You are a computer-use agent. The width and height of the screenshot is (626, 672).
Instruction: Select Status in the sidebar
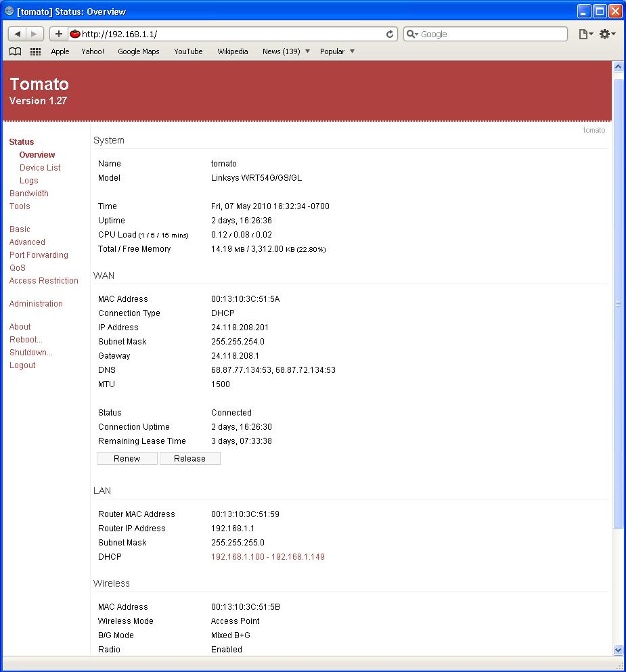[x=22, y=142]
